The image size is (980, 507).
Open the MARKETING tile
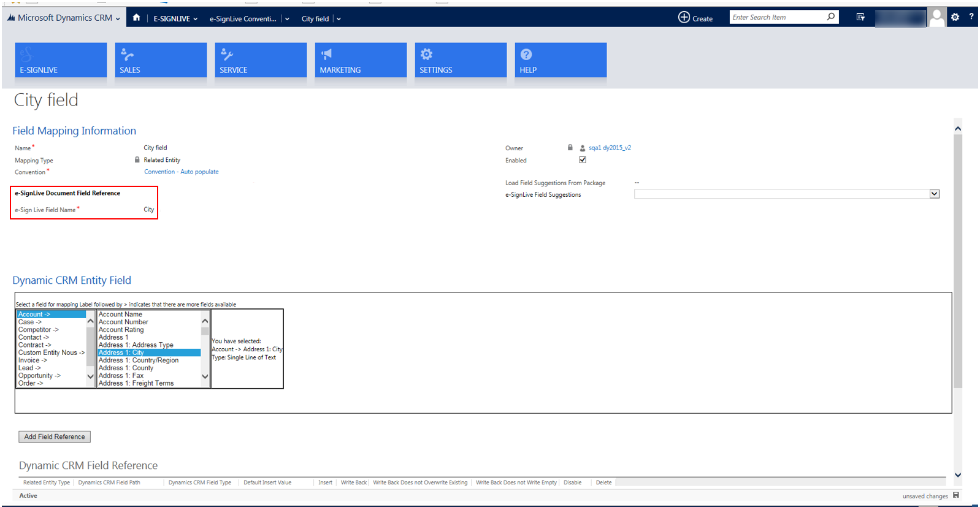[361, 60]
